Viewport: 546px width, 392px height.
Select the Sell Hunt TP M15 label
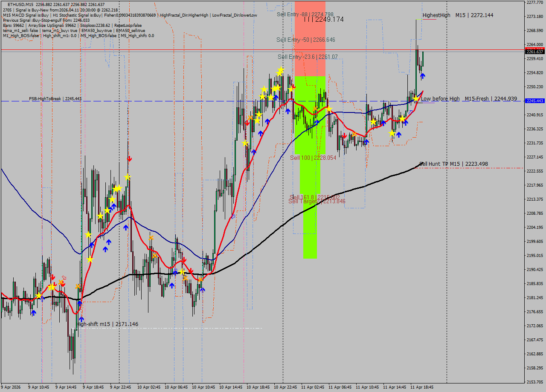(454, 164)
